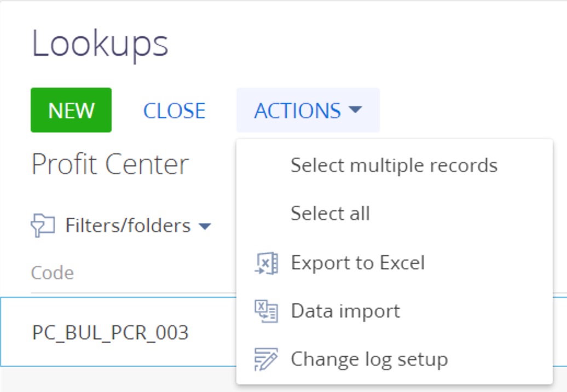
Task: Select the PC_BUL_PCR_003 record row
Action: 119,332
